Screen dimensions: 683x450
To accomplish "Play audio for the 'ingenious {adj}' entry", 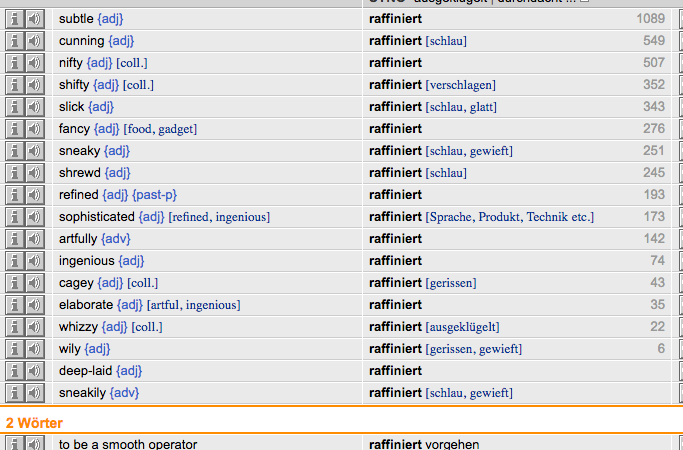I will [34, 261].
